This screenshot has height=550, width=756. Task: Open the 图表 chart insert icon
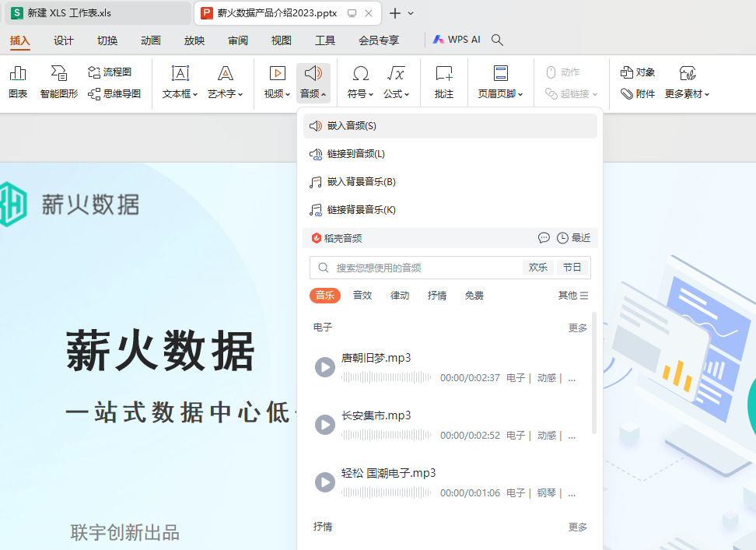coord(18,82)
